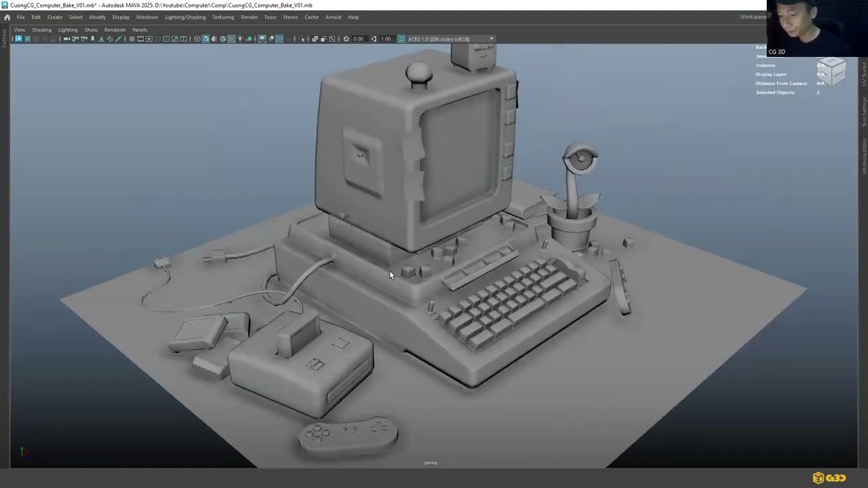Open the Edit menu

point(36,17)
